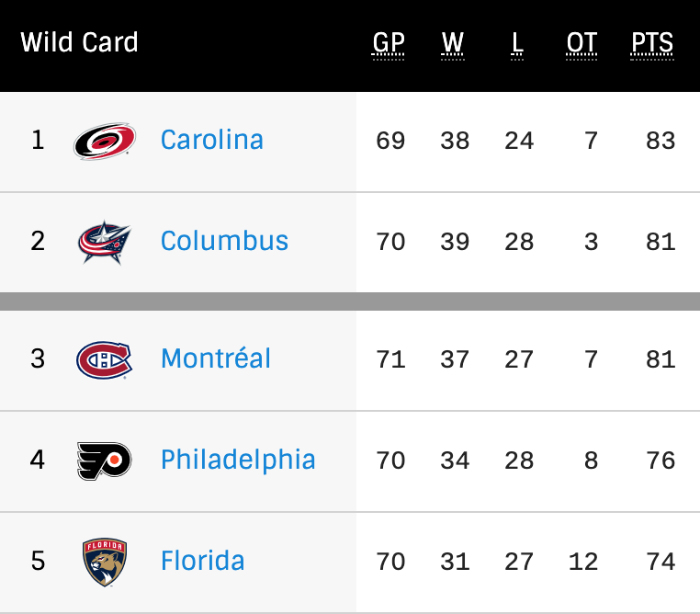The height and width of the screenshot is (614, 700).
Task: Click Montréal's 71 games played cell
Action: (390, 358)
